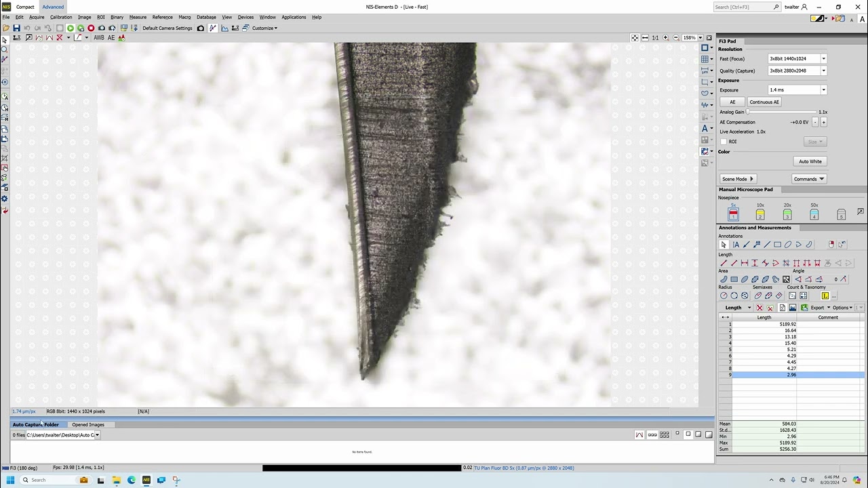Open the Length measurement type dropdown
This screenshot has height=488, width=868.
coord(749,308)
